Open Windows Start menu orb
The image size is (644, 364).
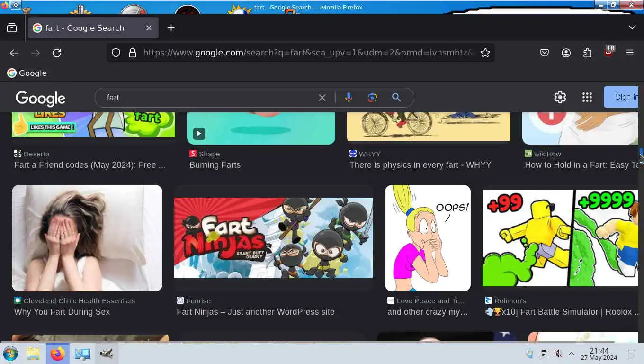10,354
